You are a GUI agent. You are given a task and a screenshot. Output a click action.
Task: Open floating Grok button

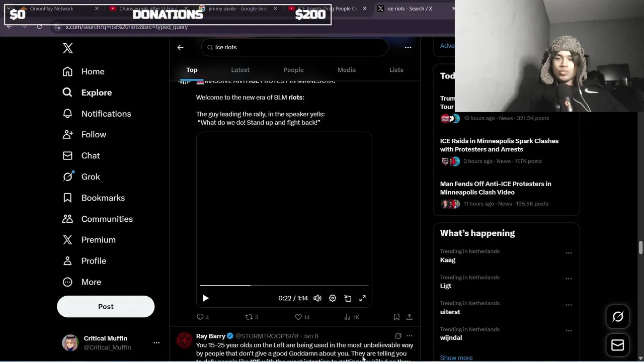point(618,317)
